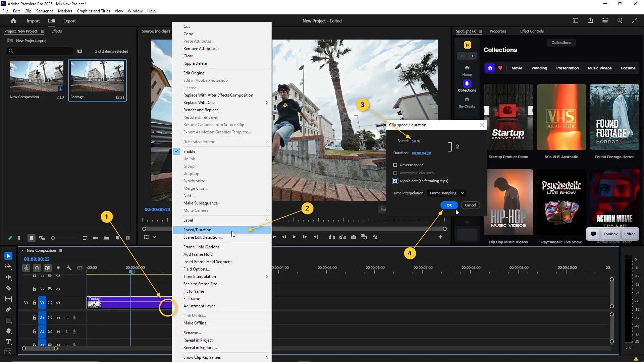Expand Replace With Clip submenu
The height and width of the screenshot is (362, 644).
[222, 103]
